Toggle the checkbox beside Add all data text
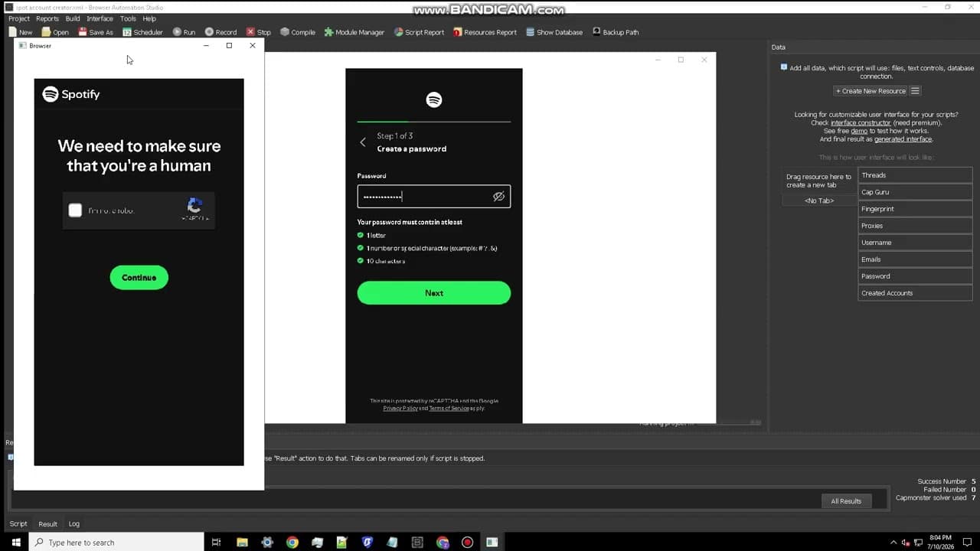 pos(783,67)
